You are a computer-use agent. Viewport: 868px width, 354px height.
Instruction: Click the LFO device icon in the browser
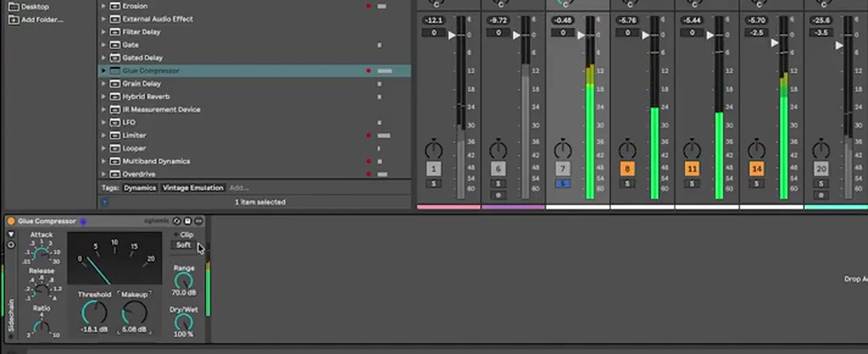tap(115, 122)
